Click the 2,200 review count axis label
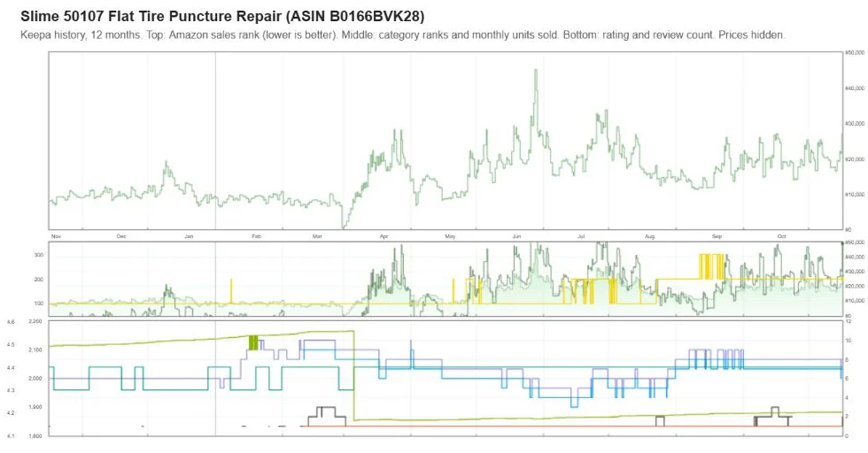 point(35,321)
